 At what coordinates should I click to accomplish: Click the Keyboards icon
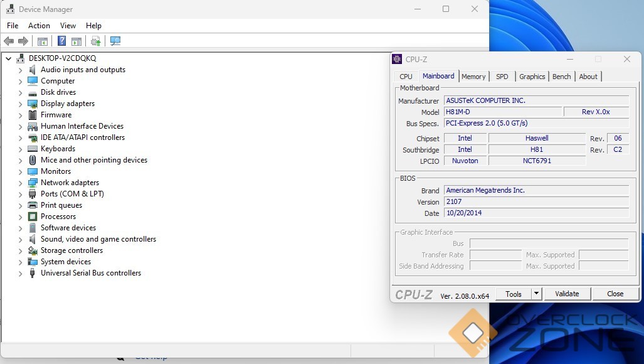point(33,149)
